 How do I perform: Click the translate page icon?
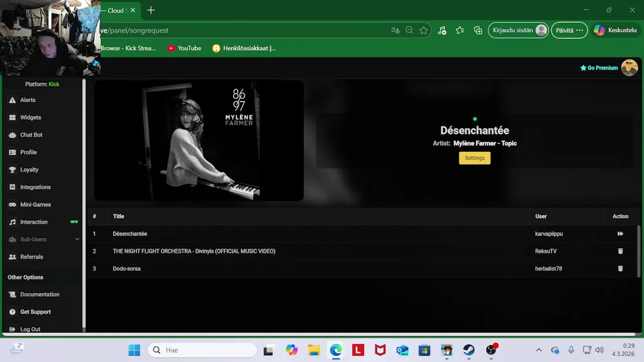395,30
